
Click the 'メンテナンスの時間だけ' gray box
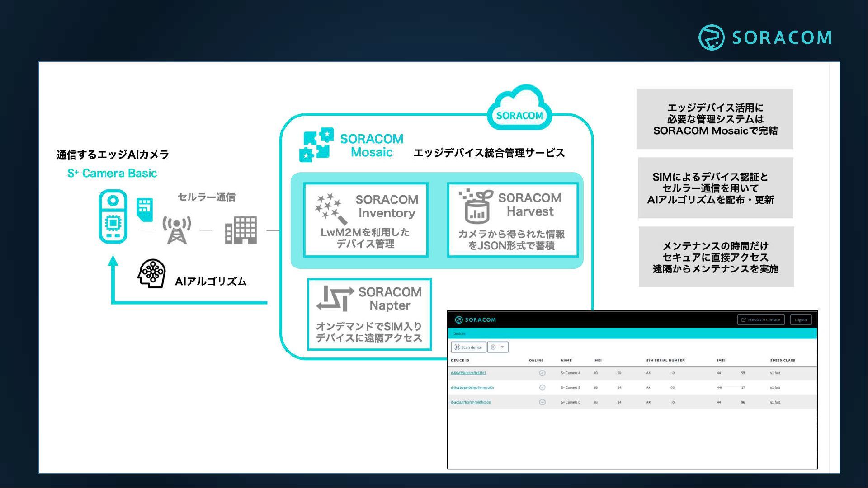(716, 257)
